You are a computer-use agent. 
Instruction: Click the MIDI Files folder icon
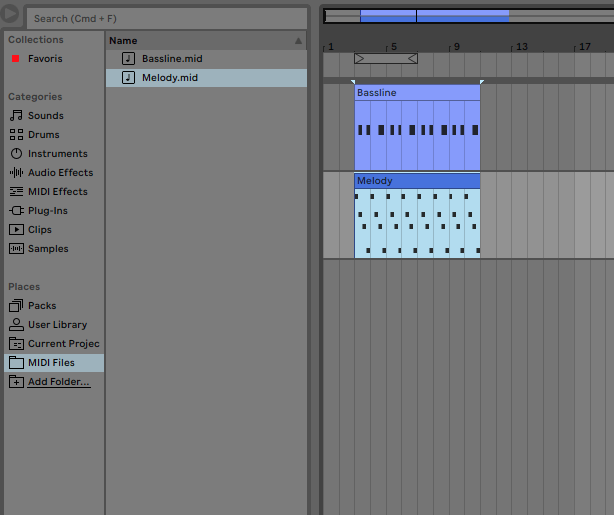(16, 363)
